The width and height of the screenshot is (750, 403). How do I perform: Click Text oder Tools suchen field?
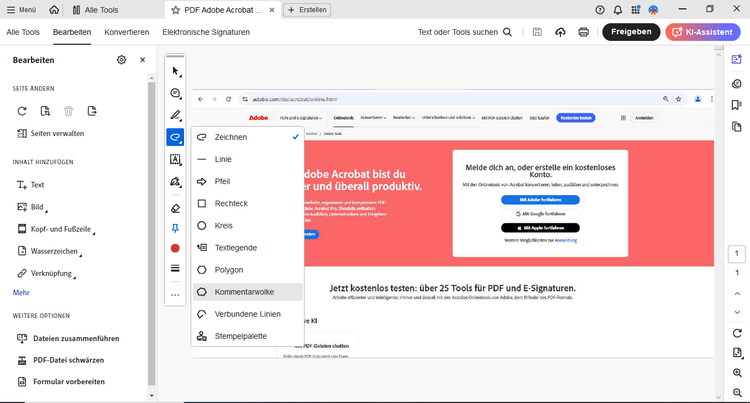465,32
